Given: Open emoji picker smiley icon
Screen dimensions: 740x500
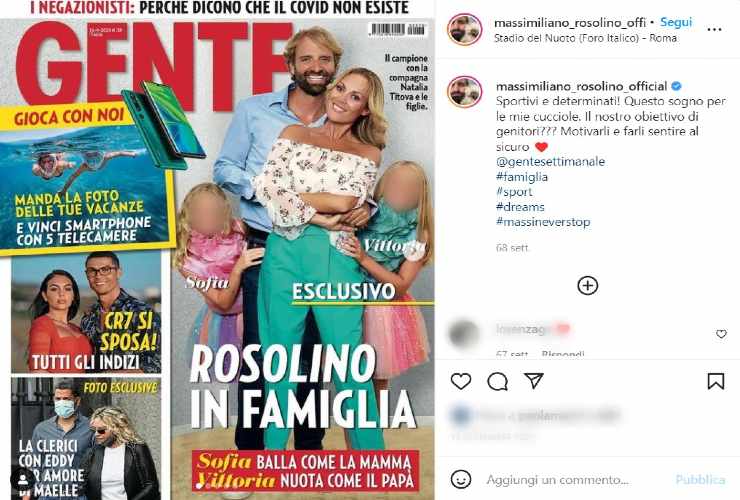Looking at the screenshot, I should click(461, 479).
